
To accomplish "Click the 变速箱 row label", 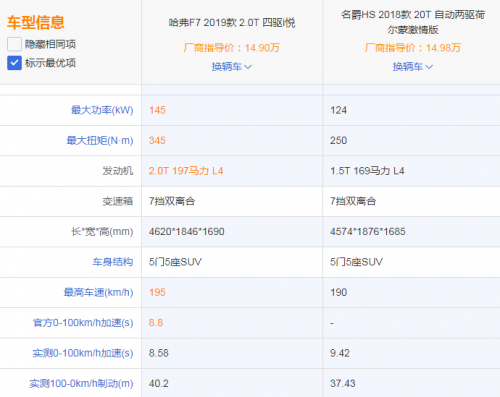I will [118, 201].
